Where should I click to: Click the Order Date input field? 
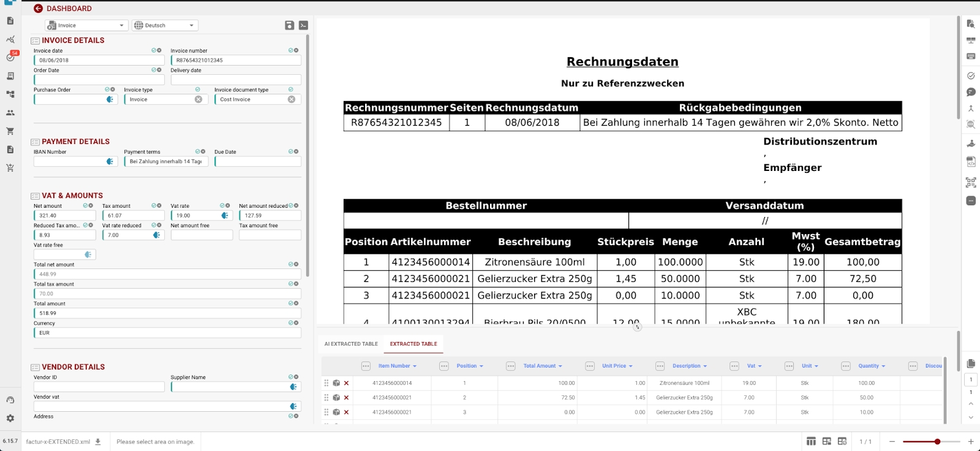coord(99,80)
